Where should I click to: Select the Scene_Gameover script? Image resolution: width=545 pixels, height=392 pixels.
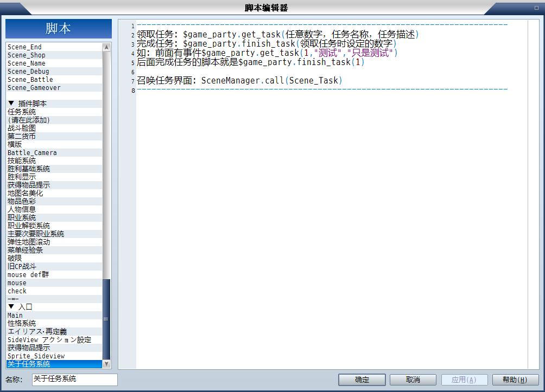[x=55, y=87]
